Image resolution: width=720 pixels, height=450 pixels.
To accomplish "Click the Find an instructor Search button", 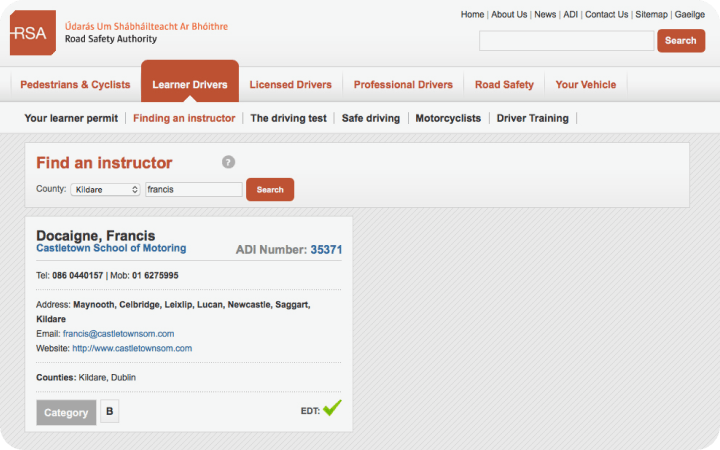I will click(270, 189).
